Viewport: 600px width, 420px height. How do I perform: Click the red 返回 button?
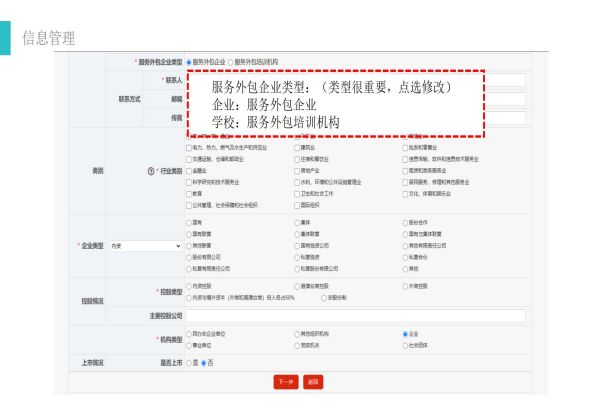click(x=313, y=382)
